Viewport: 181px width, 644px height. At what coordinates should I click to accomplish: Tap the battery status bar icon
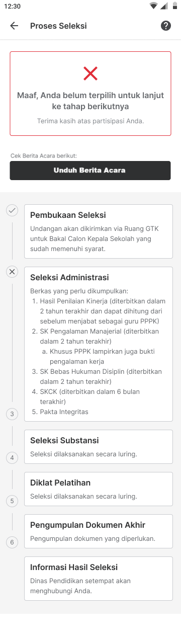tap(174, 6)
